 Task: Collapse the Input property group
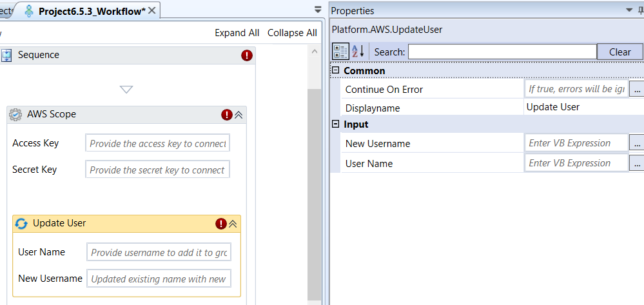coord(336,124)
